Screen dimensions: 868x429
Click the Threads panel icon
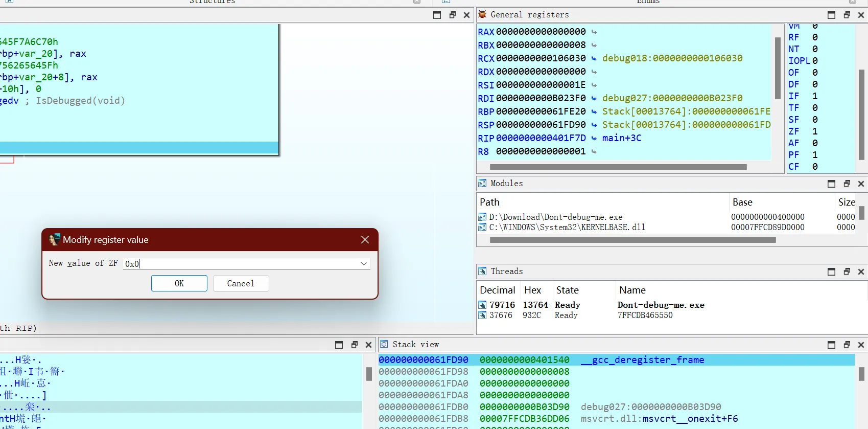[x=482, y=271]
